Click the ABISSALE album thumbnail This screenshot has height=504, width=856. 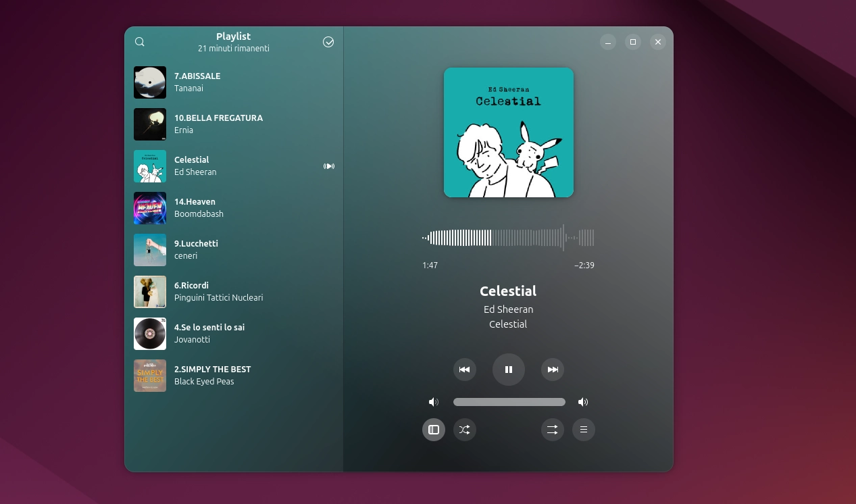click(x=150, y=82)
